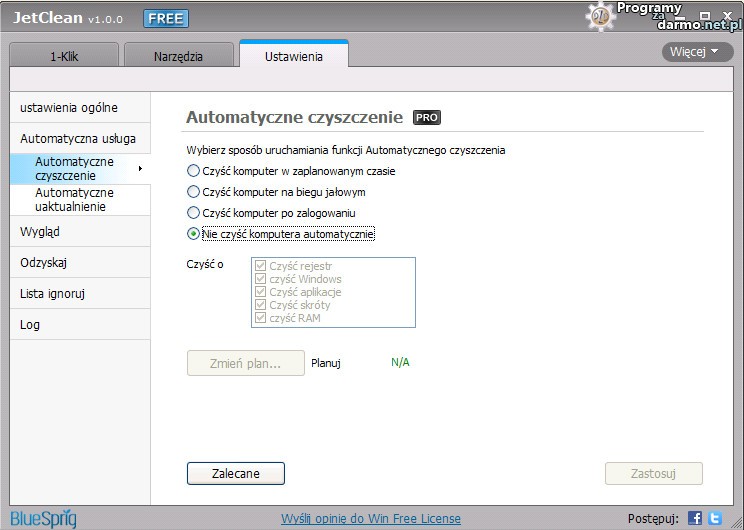Open the Win Free License feedback link
Viewport: 744px width, 530px height.
pos(371,518)
